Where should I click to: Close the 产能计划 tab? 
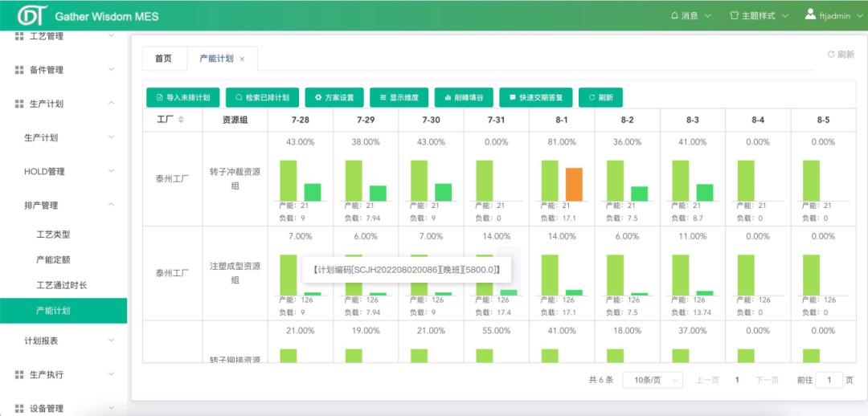242,59
